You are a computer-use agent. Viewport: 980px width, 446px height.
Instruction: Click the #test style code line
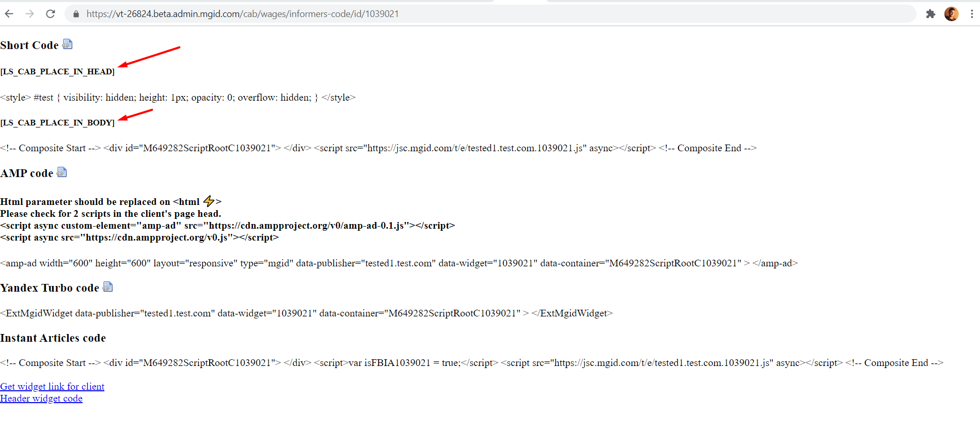tap(178, 98)
